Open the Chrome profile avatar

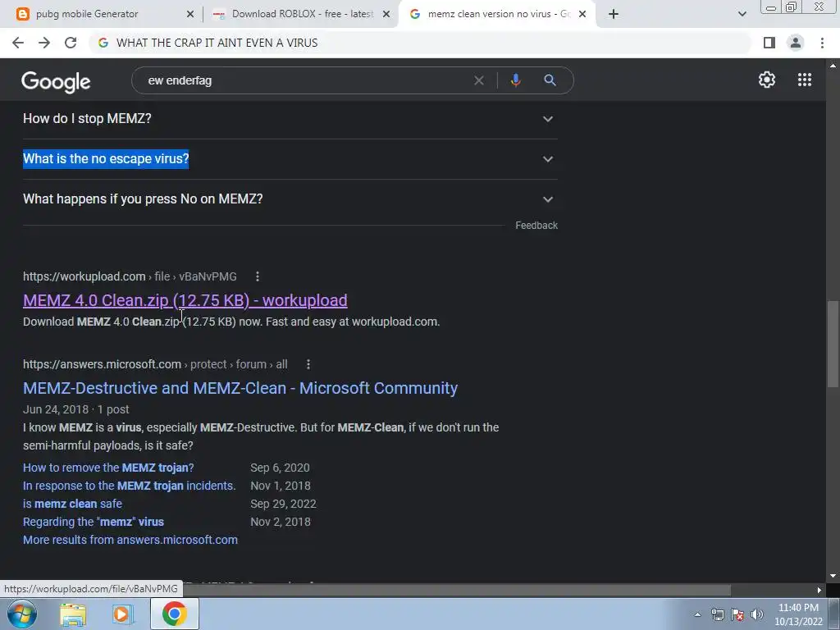pyautogui.click(x=796, y=43)
